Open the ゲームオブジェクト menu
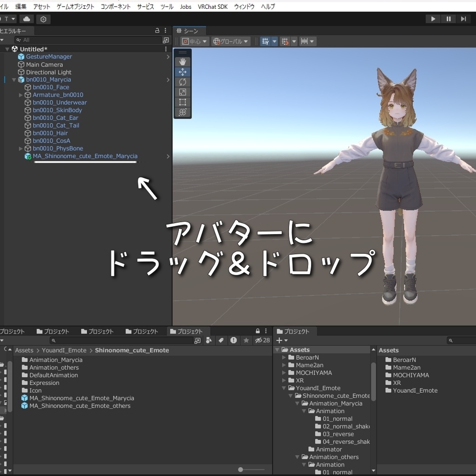This screenshot has width=476, height=476. click(x=75, y=7)
